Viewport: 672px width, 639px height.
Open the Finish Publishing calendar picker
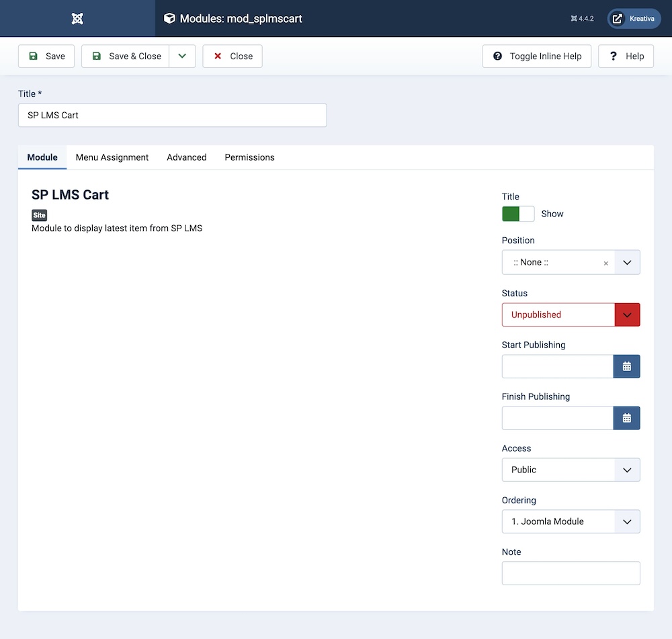[626, 418]
